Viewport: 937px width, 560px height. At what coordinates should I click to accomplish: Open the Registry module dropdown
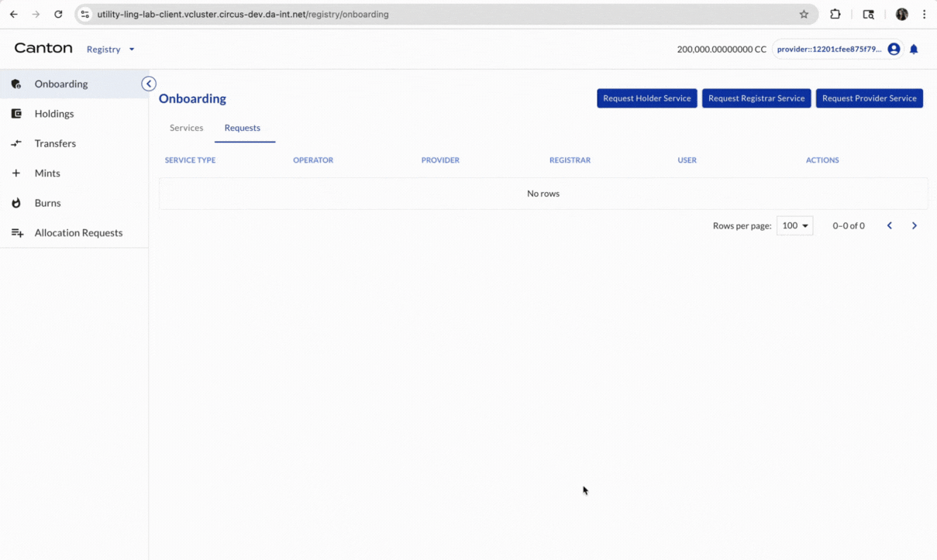pos(110,50)
